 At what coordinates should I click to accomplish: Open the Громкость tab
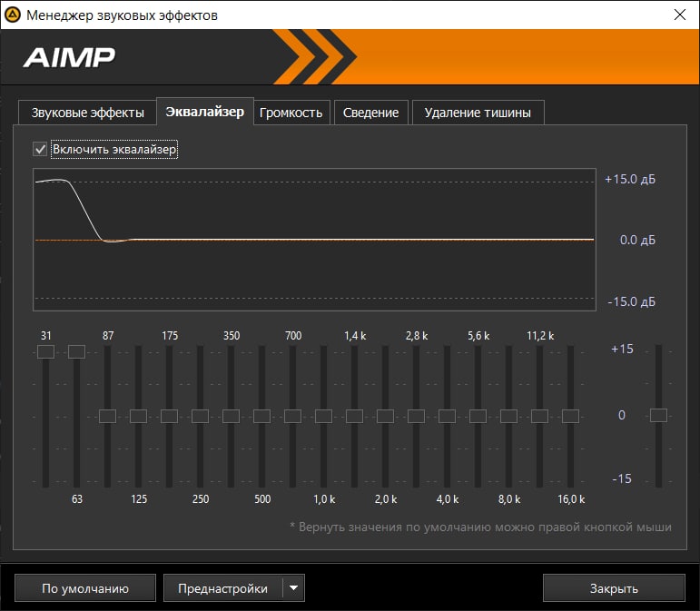pyautogui.click(x=291, y=113)
